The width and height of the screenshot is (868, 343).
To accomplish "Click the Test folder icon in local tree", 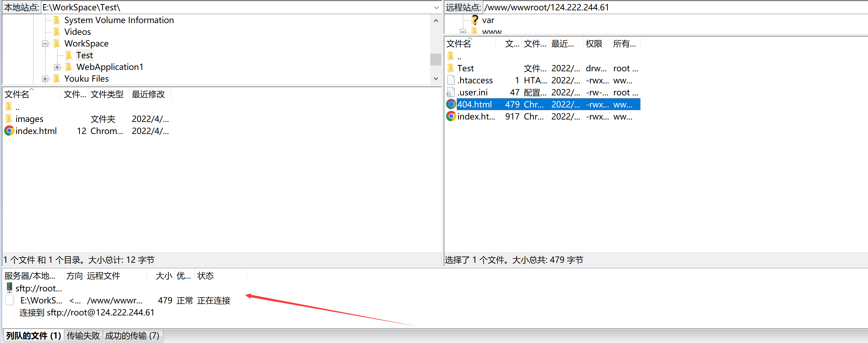I will (69, 55).
